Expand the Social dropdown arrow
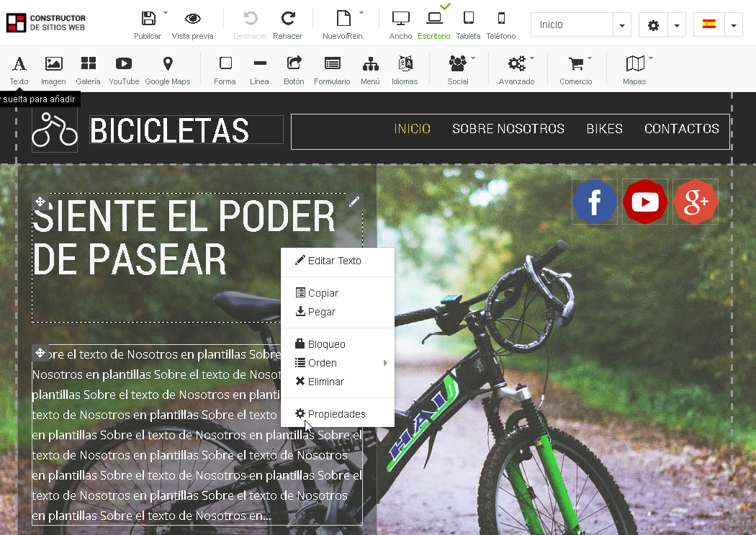The width and height of the screenshot is (756, 535). 473,58
